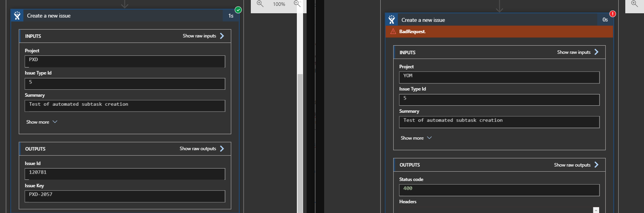Click Headers scroll up arrow in right card
The height and width of the screenshot is (213, 644).
(596, 210)
